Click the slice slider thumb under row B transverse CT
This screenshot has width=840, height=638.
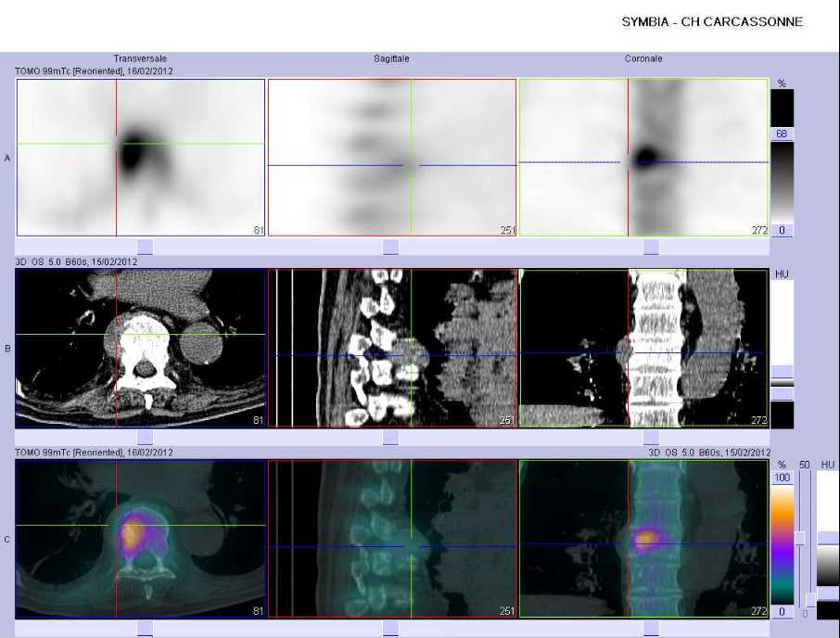click(146, 438)
